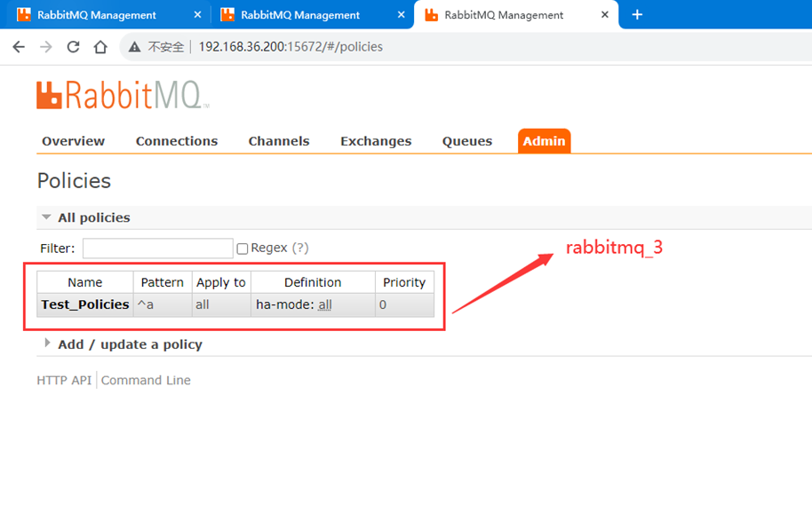
Task: Open the HTTP API link
Action: (x=64, y=381)
